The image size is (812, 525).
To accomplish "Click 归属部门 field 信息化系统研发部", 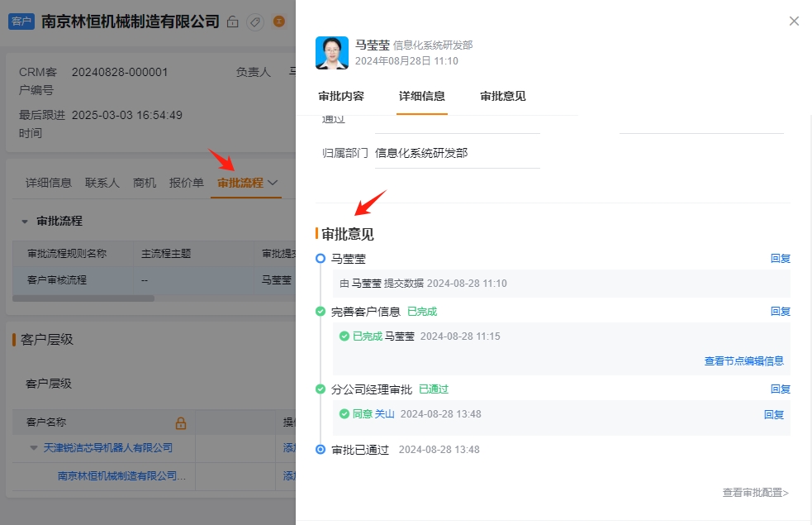I will [458, 154].
